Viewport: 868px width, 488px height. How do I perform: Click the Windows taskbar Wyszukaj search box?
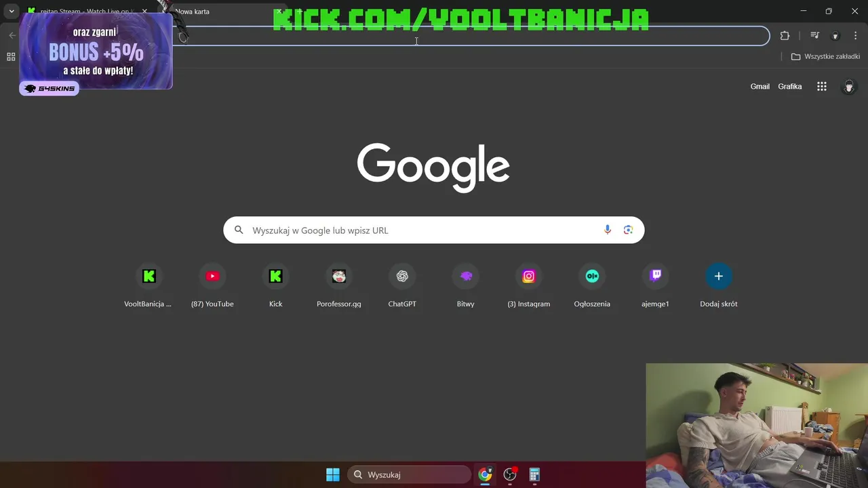tap(409, 474)
